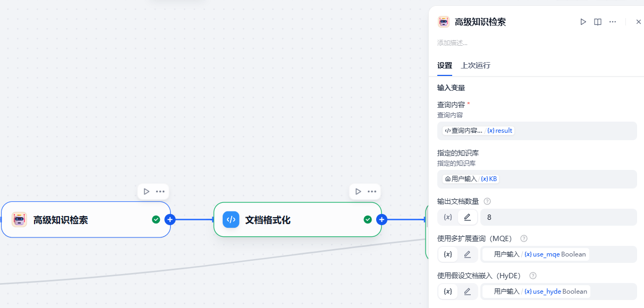Switch 输出文档数量 to variable mode
Screen dimensions: 644x308
(x=448, y=217)
